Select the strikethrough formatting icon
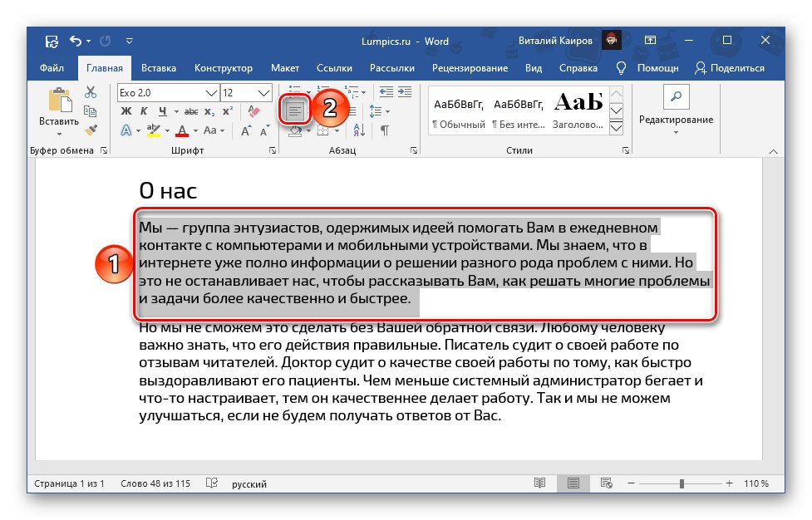Image resolution: width=812 pixels, height=520 pixels. pos(190,111)
